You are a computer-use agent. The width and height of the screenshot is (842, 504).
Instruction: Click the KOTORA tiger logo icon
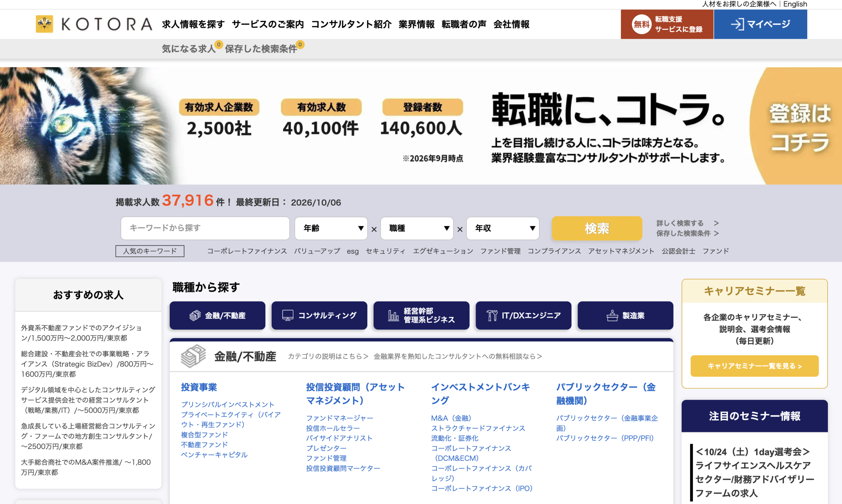[44, 24]
